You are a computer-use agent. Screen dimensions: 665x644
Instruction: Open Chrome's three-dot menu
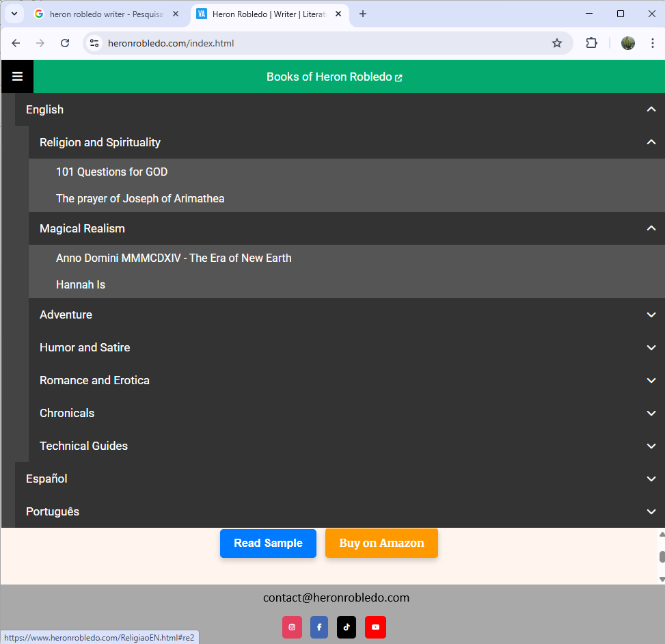(652, 43)
